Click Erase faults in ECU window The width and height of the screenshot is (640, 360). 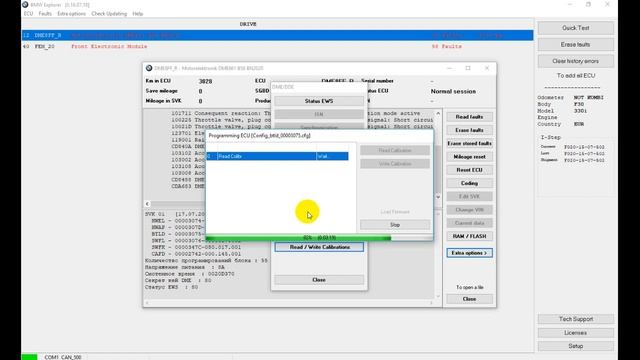[x=469, y=130]
